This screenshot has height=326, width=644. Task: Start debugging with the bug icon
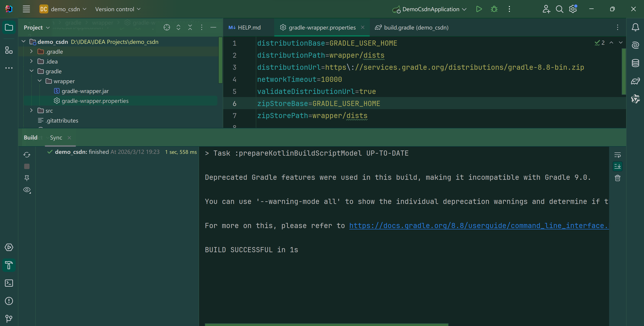pyautogui.click(x=494, y=9)
